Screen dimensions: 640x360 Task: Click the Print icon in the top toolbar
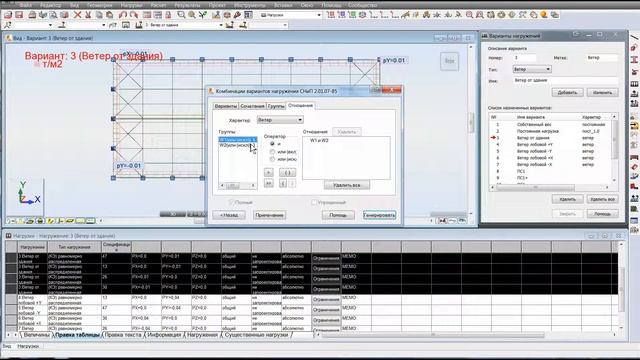click(x=32, y=15)
